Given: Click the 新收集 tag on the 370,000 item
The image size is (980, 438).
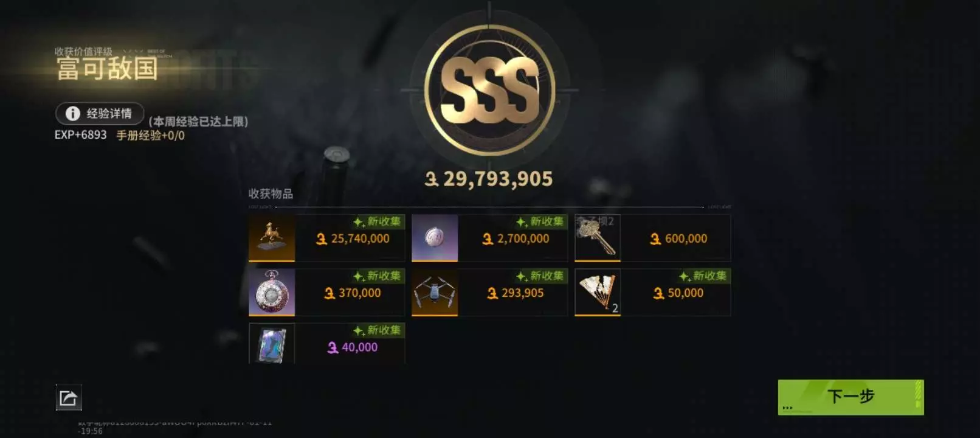Looking at the screenshot, I should 378,276.
